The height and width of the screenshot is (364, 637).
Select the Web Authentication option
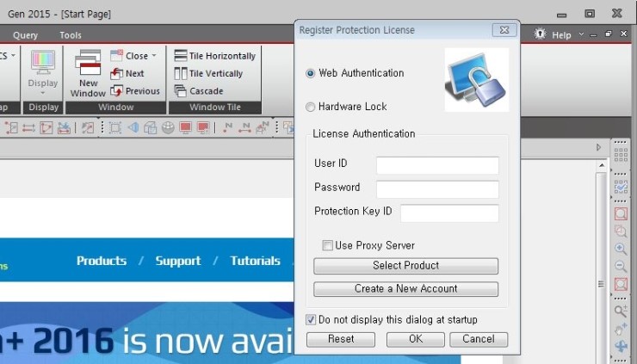[x=311, y=73]
